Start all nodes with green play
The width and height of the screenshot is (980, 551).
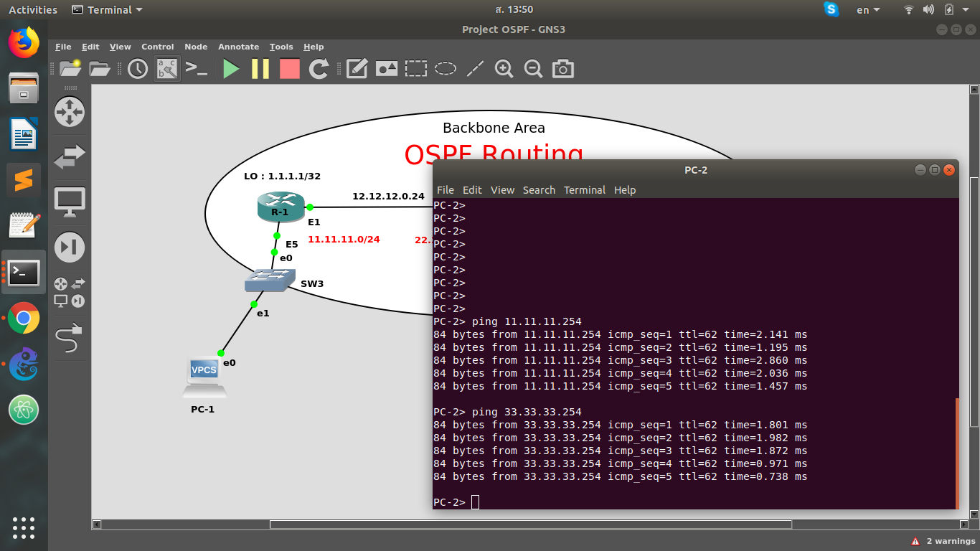point(231,69)
